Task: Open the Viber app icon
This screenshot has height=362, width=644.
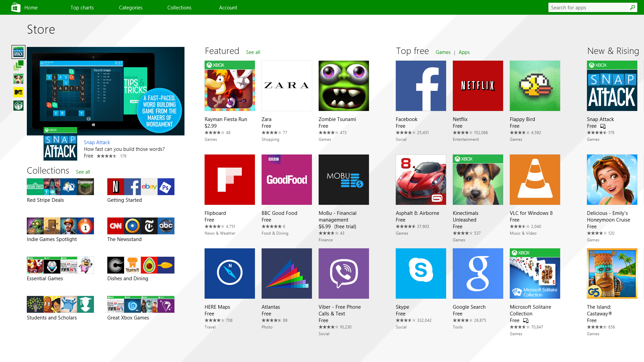Action: coord(344,273)
